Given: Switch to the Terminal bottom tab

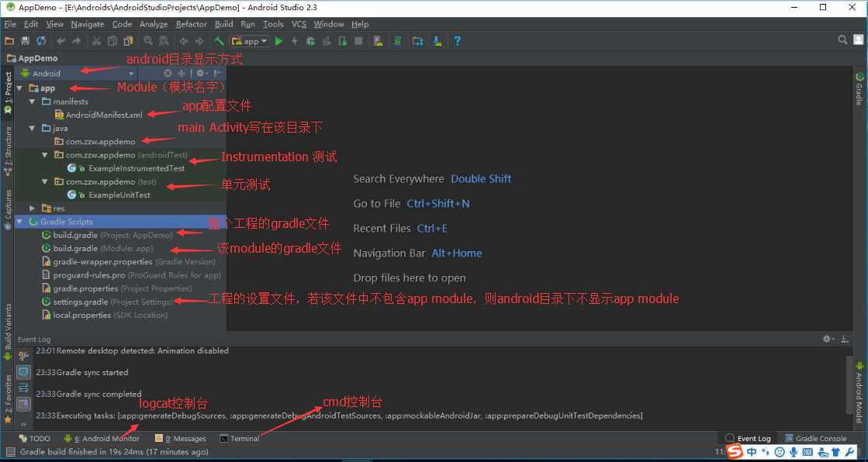Looking at the screenshot, I should 240,438.
